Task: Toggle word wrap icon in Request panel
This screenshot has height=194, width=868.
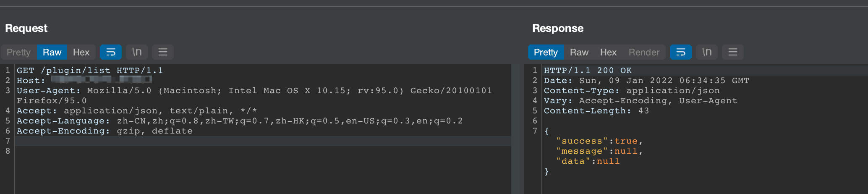Action: pos(110,52)
